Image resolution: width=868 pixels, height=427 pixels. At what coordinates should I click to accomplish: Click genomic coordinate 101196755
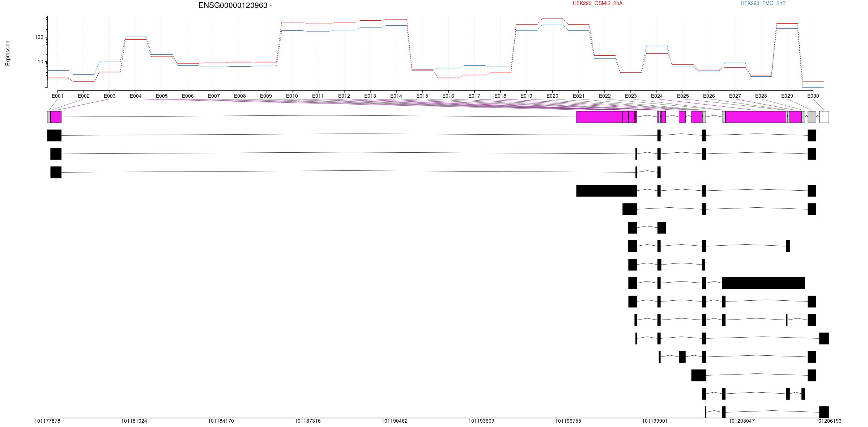[568, 421]
